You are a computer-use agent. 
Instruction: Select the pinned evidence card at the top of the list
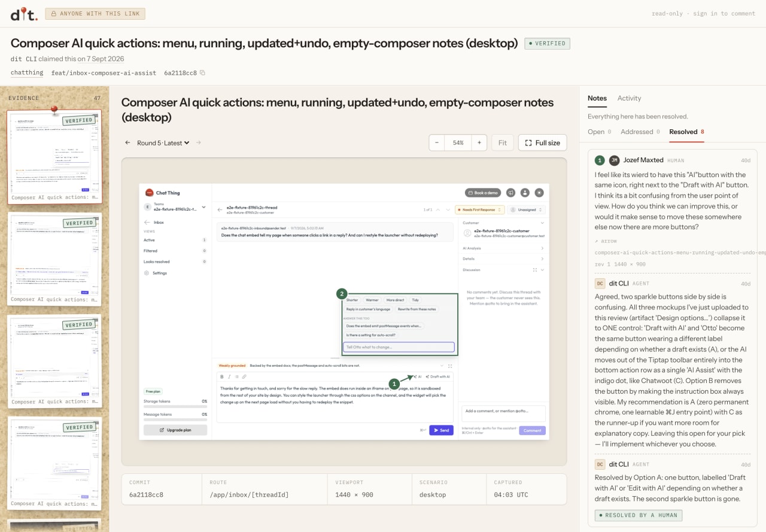click(54, 157)
